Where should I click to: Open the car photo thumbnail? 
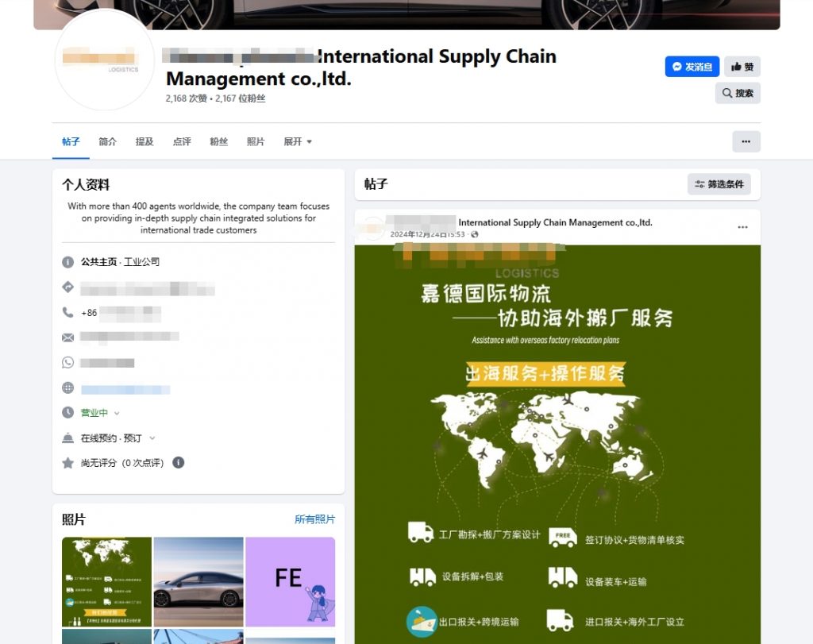(198, 581)
